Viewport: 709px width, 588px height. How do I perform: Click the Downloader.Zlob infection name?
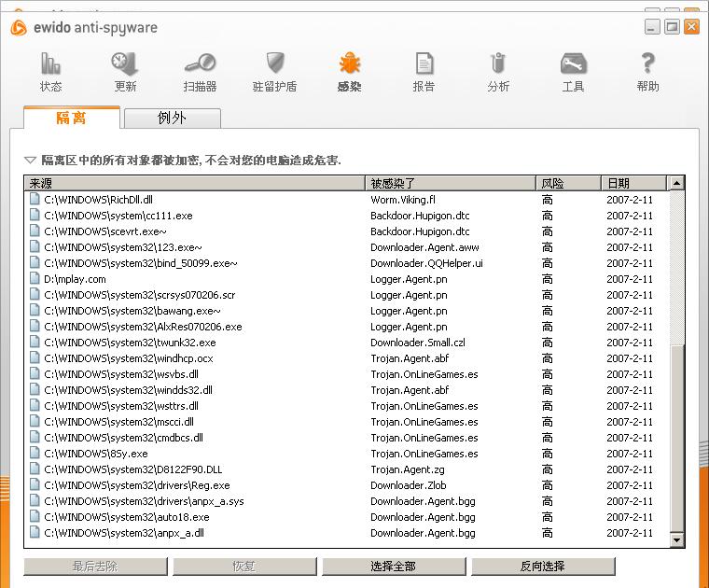tap(409, 485)
